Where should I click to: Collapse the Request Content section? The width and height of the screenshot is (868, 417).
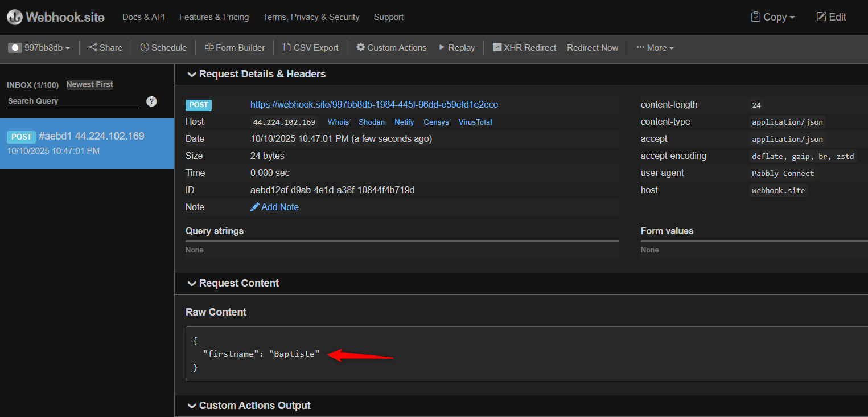click(192, 283)
